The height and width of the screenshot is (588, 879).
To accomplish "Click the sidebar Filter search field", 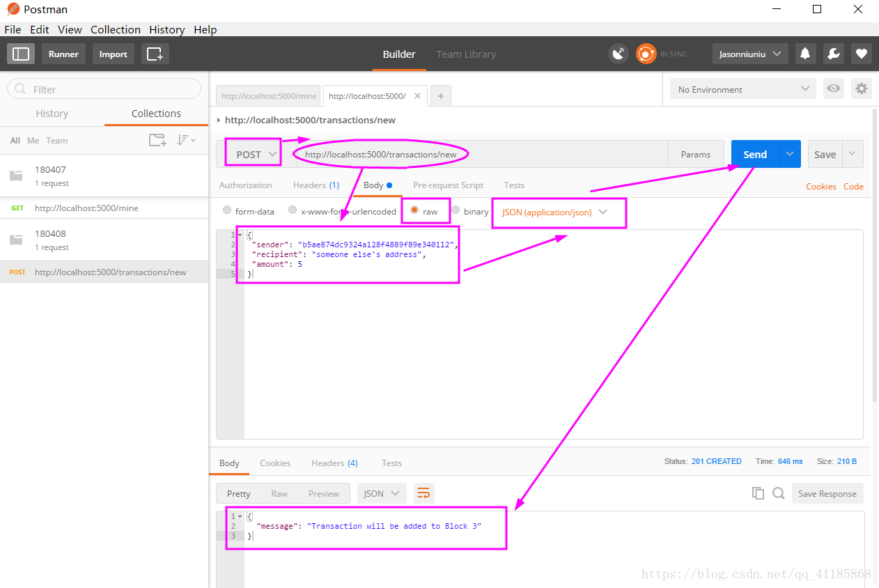I will pos(104,88).
